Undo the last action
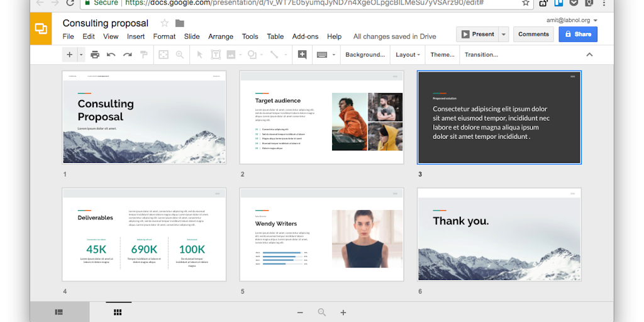644x322 pixels. point(111,55)
